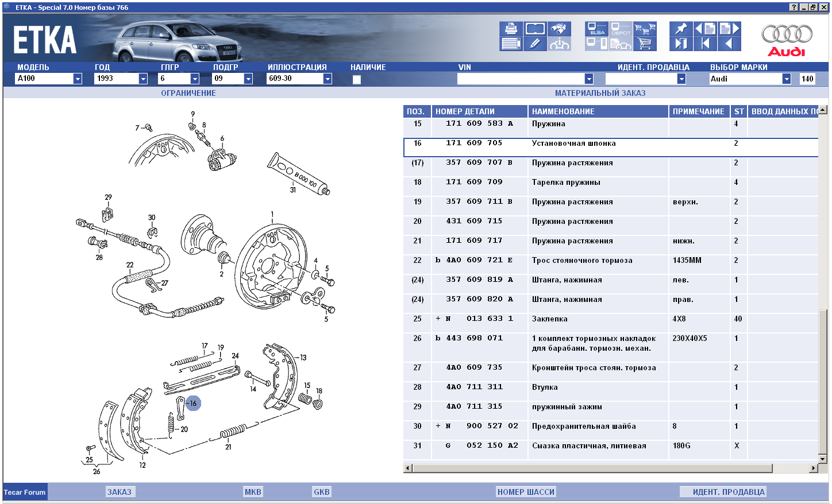Click the НАИМЕНОВАНИЕ column header
This screenshot has height=504, width=832.
point(598,111)
